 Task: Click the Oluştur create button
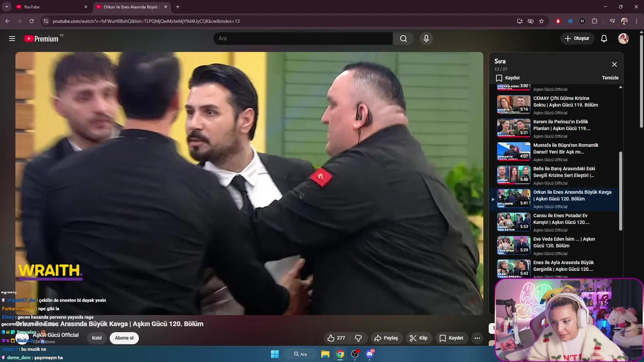(577, 39)
